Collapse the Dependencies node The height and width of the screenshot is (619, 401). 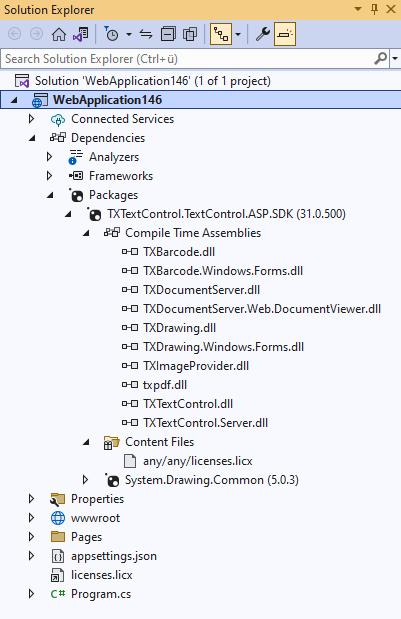[x=32, y=138]
